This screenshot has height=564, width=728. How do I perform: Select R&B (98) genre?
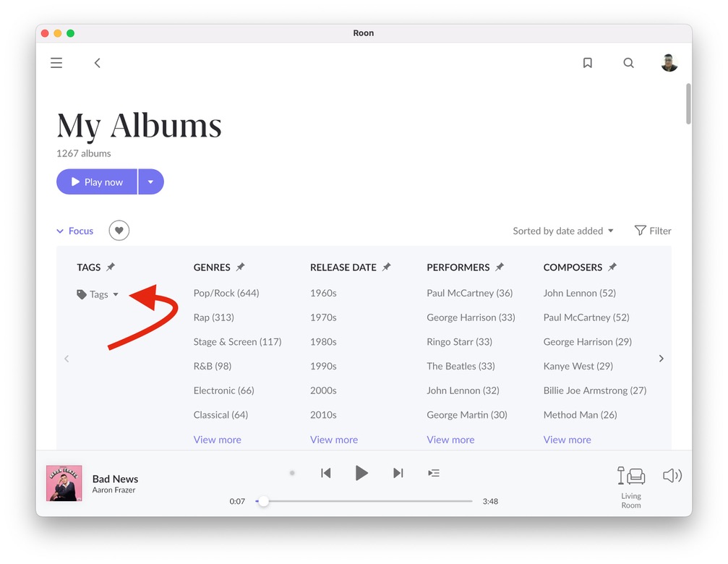[212, 367]
